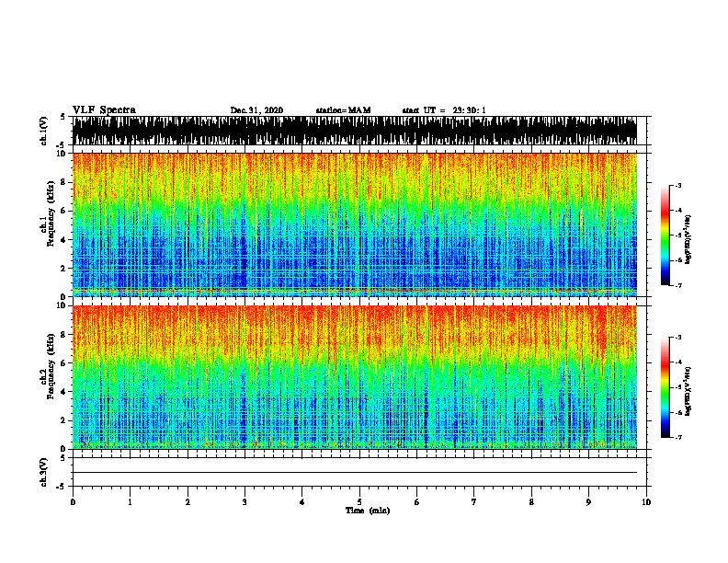
Task: Click the "-3" label on ch.2 color scale
Action: (x=678, y=338)
